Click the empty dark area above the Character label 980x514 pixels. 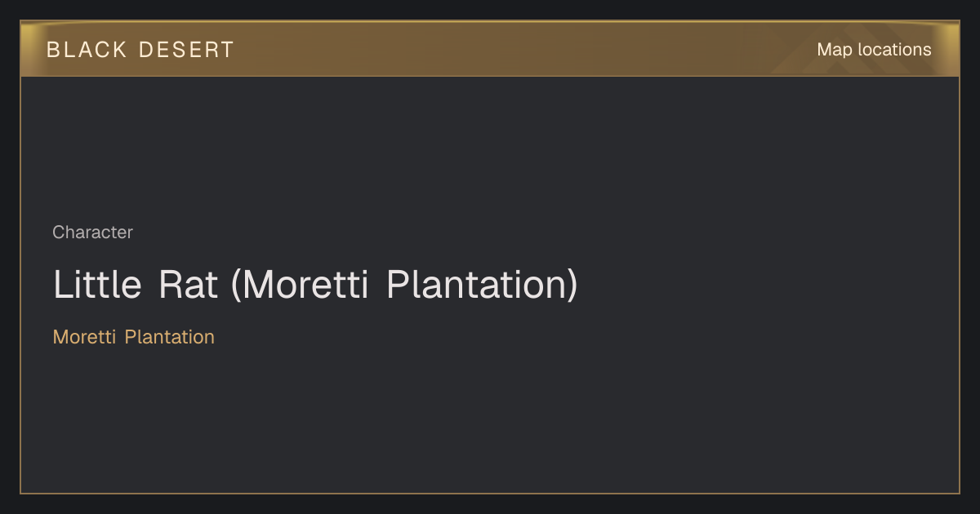490,147
